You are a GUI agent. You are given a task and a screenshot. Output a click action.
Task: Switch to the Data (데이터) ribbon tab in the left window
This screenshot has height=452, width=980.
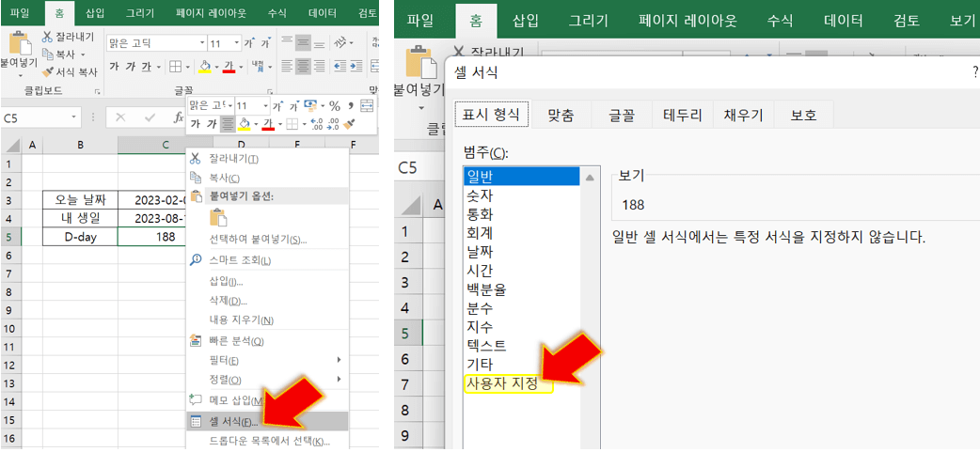(321, 12)
